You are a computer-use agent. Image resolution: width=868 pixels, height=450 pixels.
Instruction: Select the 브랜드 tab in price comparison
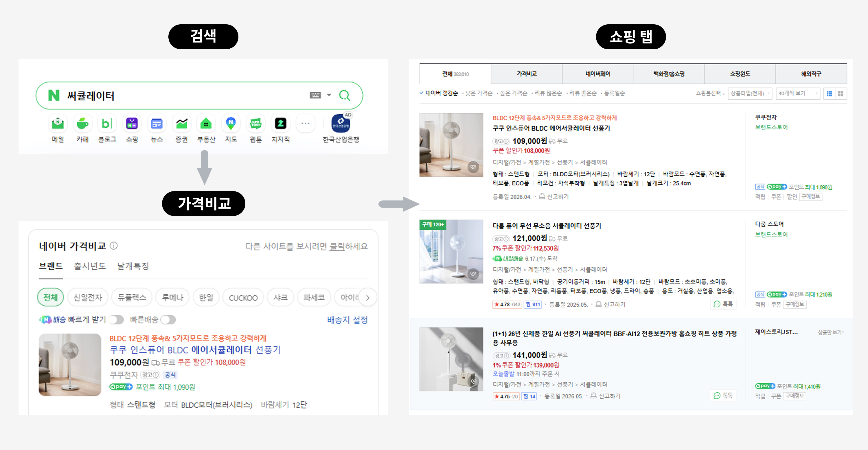[51, 266]
